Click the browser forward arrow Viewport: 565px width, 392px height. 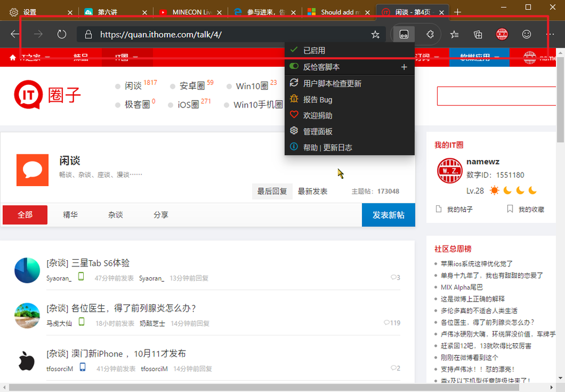38,35
